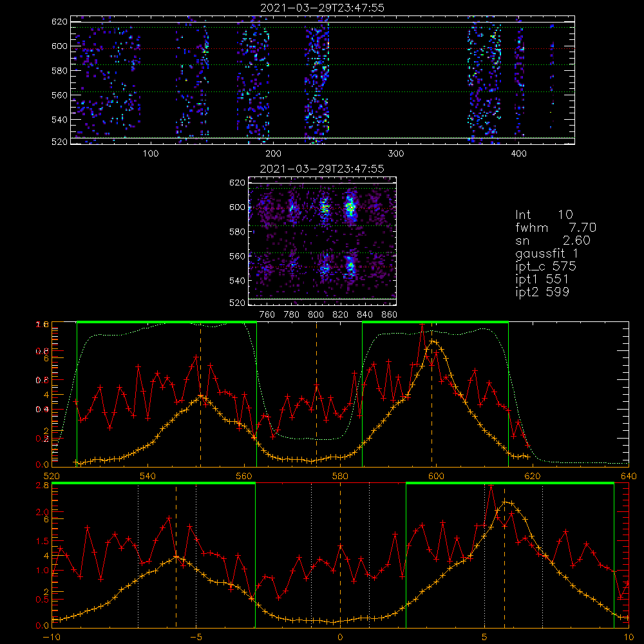The width and height of the screenshot is (644, 644).
Task: Select the '860' x-axis label of the zoomed heatmap
Action: tap(390, 315)
